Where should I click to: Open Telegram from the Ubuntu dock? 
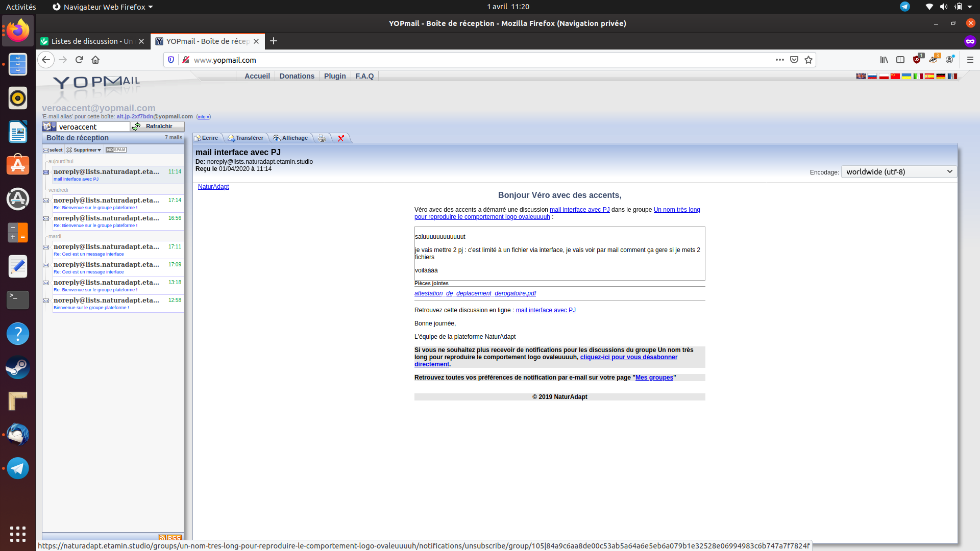pyautogui.click(x=18, y=468)
